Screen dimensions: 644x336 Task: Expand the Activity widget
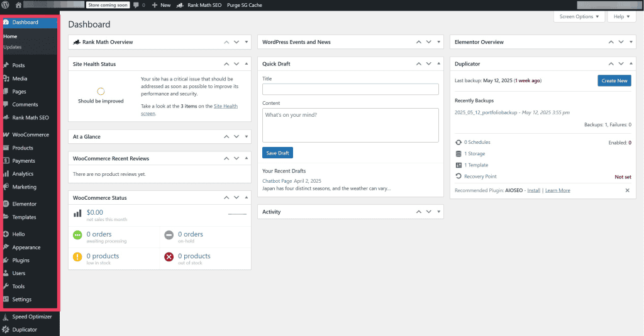pyautogui.click(x=438, y=212)
